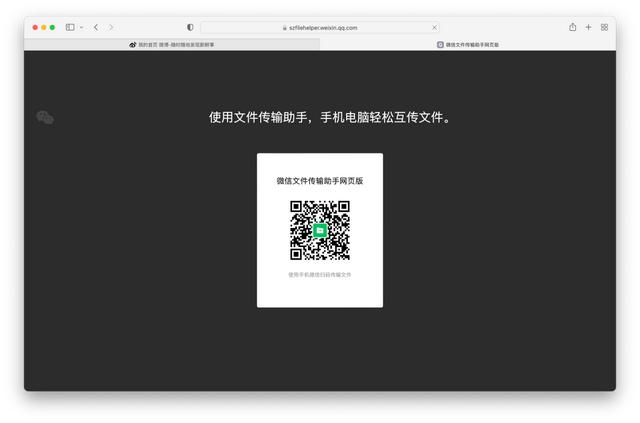Add a new tab with the plus icon
The height and width of the screenshot is (423, 640).
pyautogui.click(x=588, y=27)
